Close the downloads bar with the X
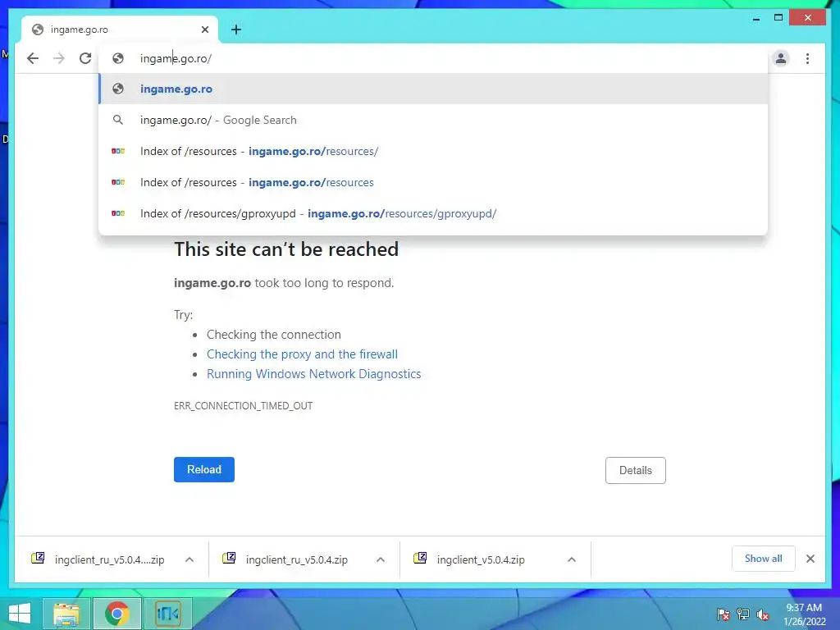Viewport: 840px width, 630px height. click(810, 559)
